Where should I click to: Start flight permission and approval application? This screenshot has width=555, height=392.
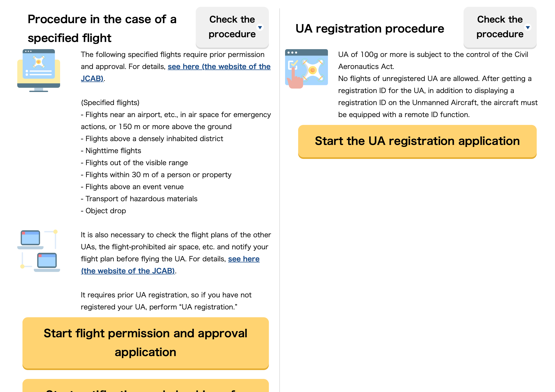click(146, 343)
